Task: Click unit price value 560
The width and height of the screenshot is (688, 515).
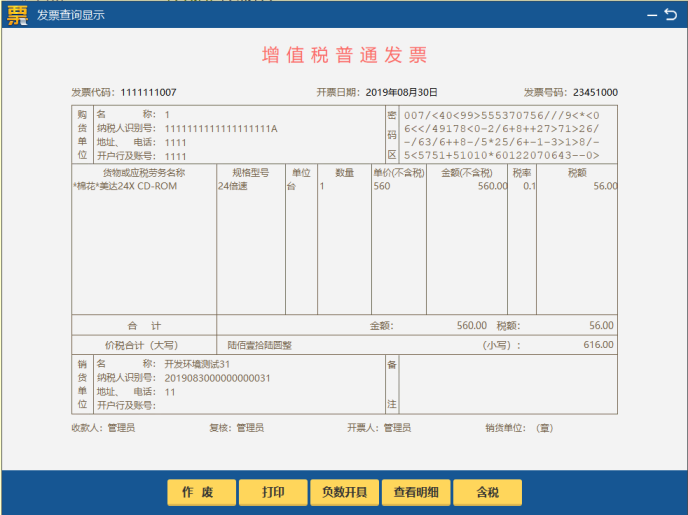Action: coord(382,186)
